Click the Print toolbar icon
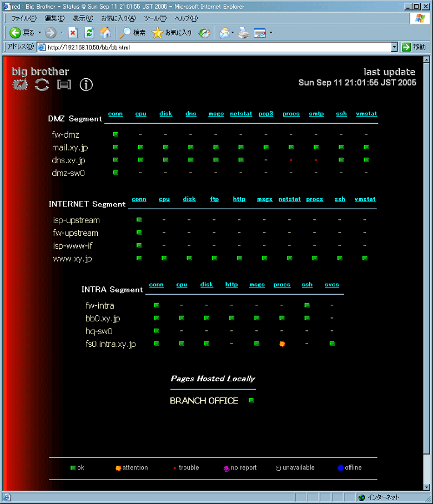433x504 pixels. tap(244, 32)
